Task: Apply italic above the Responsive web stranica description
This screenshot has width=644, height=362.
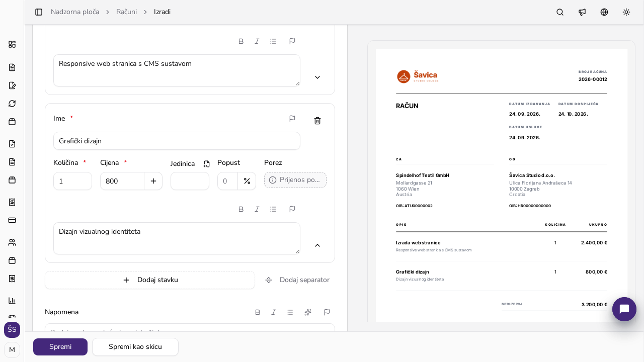Action: coord(257,41)
